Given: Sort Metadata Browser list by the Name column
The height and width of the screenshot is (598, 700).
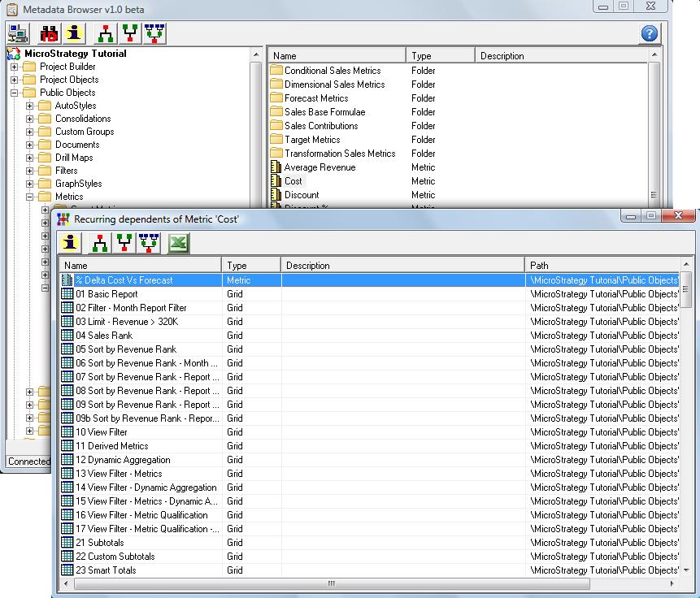Looking at the screenshot, I should point(337,56).
